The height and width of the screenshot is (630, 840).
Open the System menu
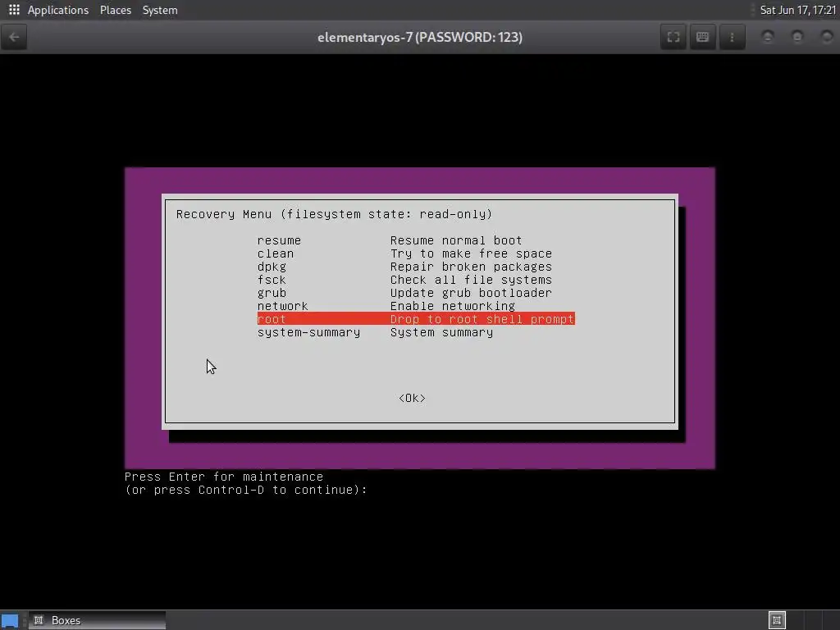tap(160, 10)
